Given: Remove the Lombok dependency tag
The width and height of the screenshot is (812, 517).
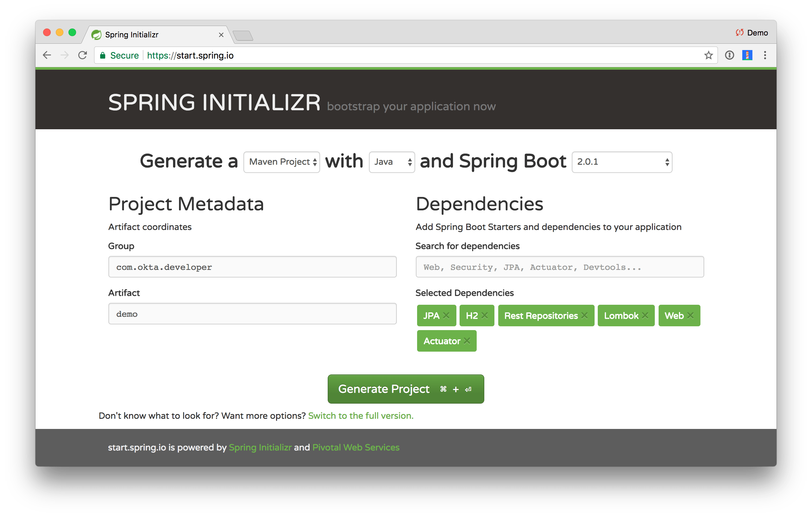Looking at the screenshot, I should [x=645, y=316].
